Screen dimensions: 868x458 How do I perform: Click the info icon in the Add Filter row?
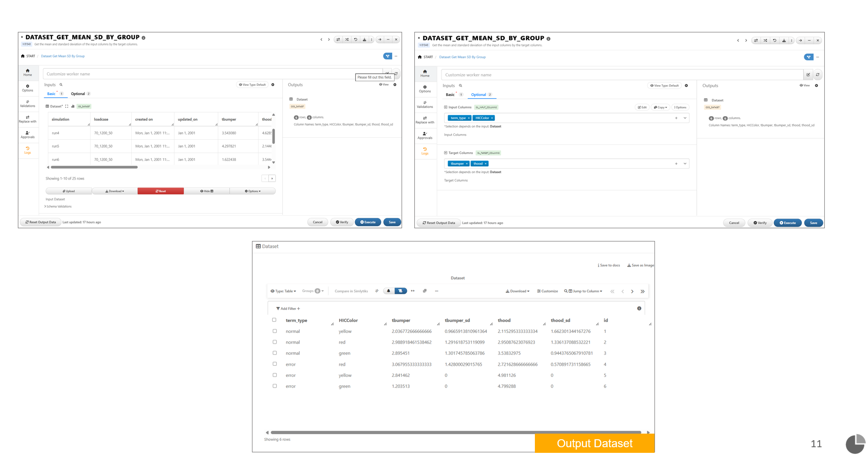[x=639, y=308]
